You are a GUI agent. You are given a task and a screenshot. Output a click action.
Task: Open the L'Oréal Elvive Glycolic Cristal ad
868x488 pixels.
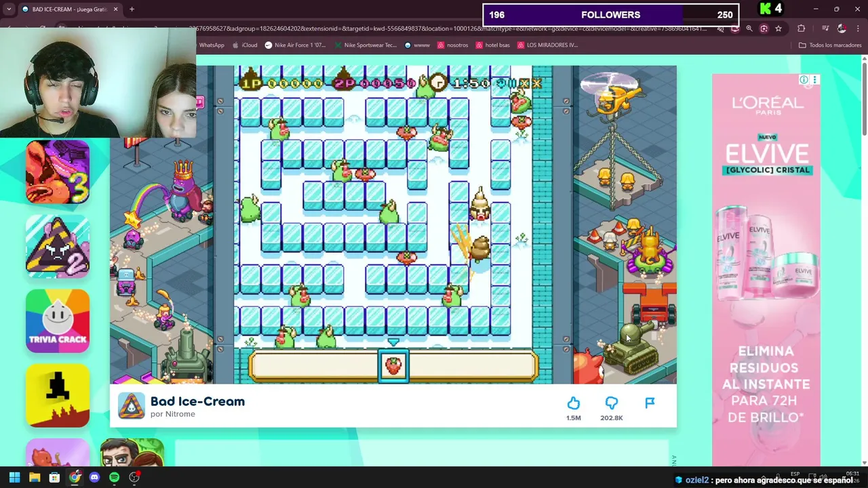(766, 270)
